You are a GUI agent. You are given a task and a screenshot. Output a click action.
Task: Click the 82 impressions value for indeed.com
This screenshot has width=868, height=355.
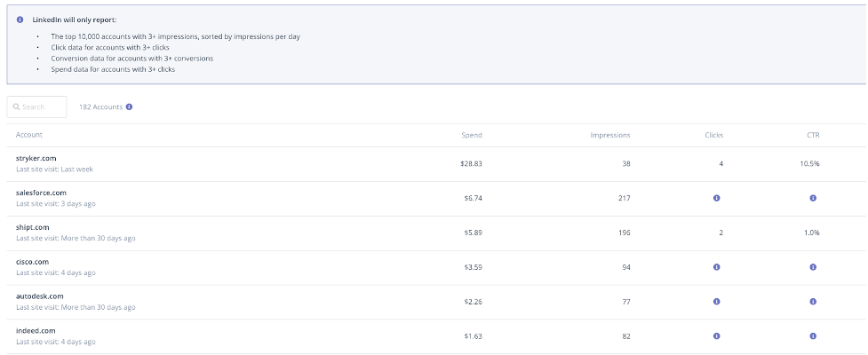(625, 336)
